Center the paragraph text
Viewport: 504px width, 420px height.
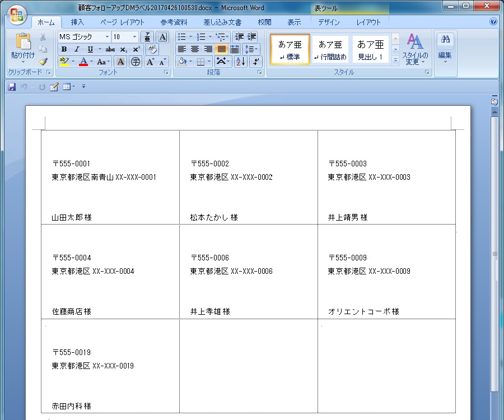pos(195,49)
